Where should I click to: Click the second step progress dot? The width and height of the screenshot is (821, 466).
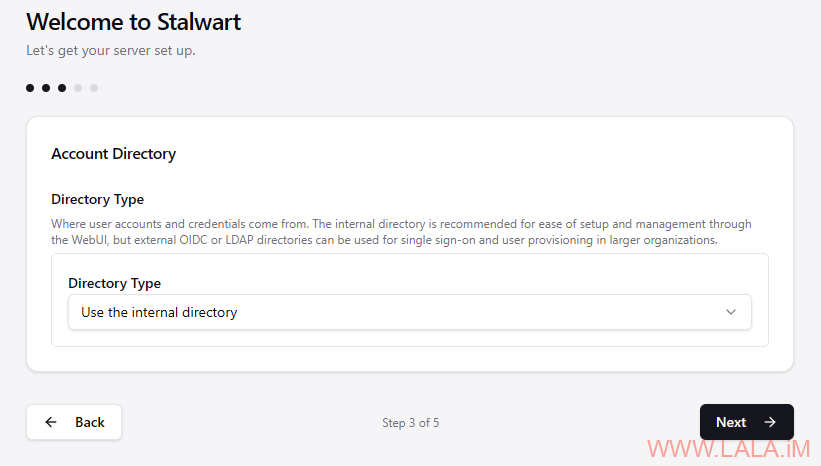[x=46, y=88]
